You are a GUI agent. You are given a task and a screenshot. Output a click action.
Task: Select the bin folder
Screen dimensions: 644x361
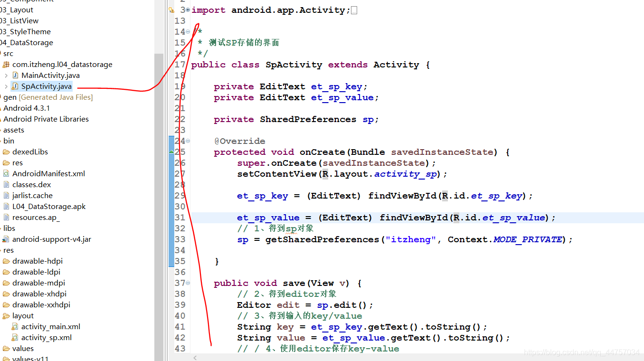click(x=9, y=141)
